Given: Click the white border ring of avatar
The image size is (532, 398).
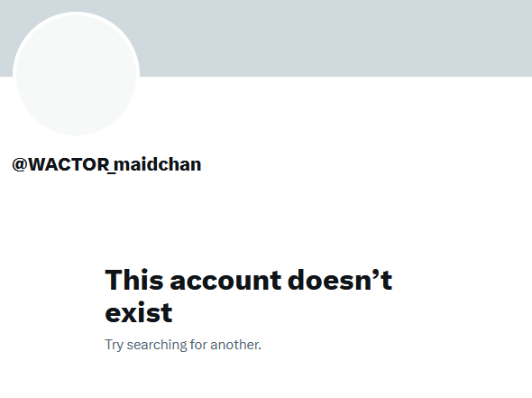Looking at the screenshot, I should tap(77, 14).
